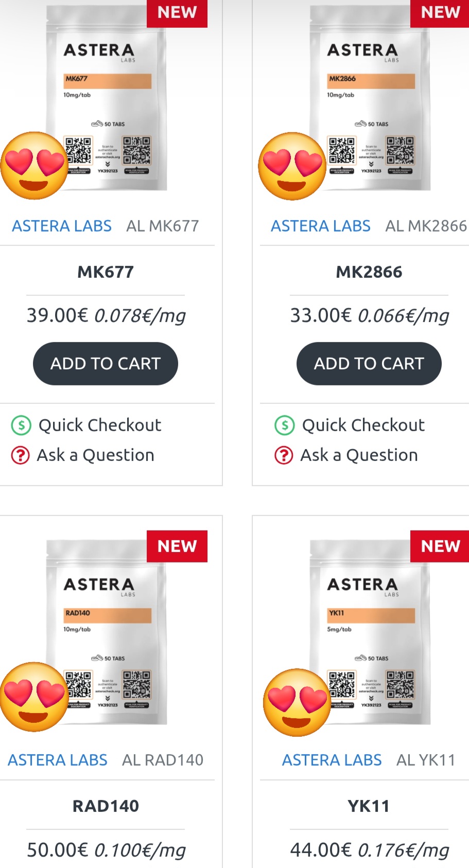Click the heart-eyes emoji on MK677 product
The image size is (469, 868).
click(34, 166)
